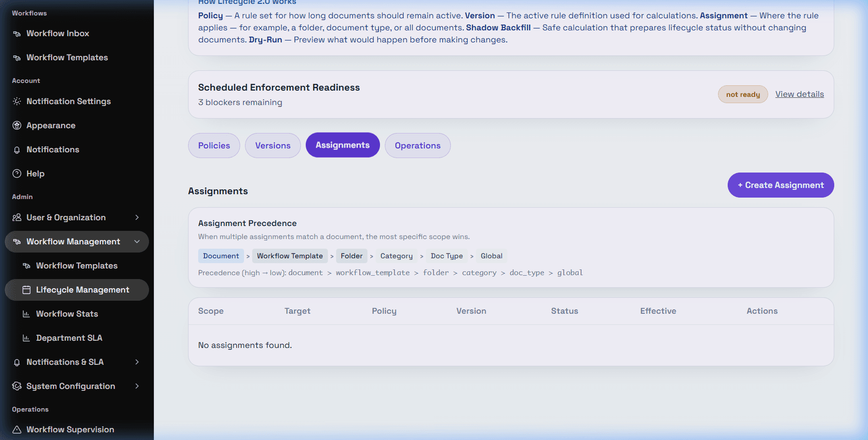868x440 pixels.
Task: Click the Notifications bell icon under Account
Action: click(17, 150)
